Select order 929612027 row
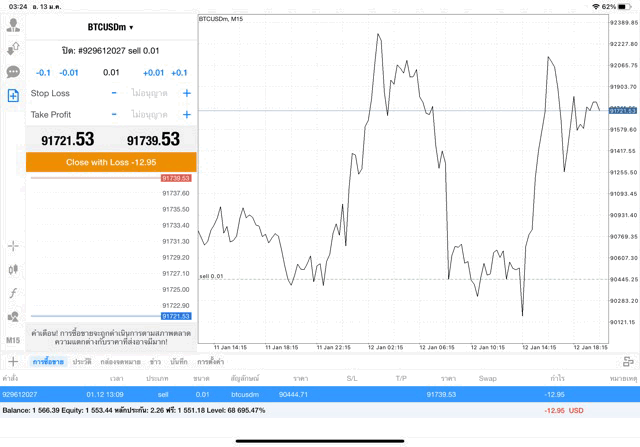 [320, 394]
